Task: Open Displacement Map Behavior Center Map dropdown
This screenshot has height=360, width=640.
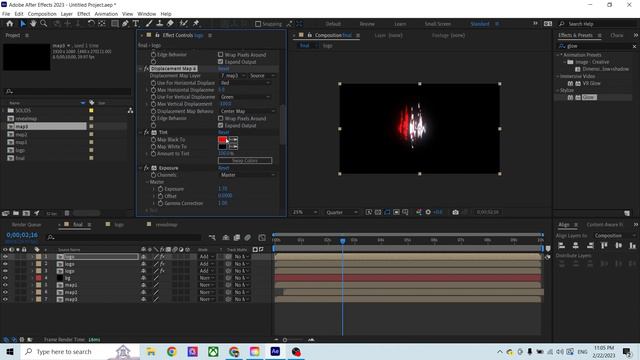Action: click(x=247, y=111)
